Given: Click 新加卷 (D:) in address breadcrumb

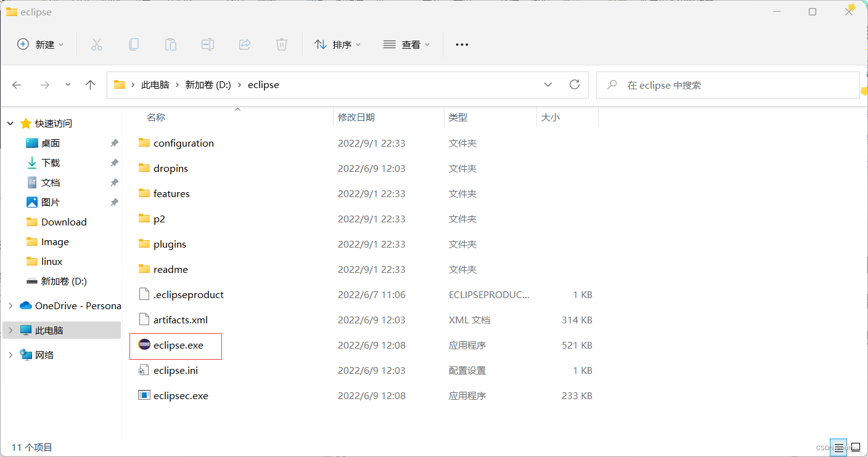Looking at the screenshot, I should [208, 85].
